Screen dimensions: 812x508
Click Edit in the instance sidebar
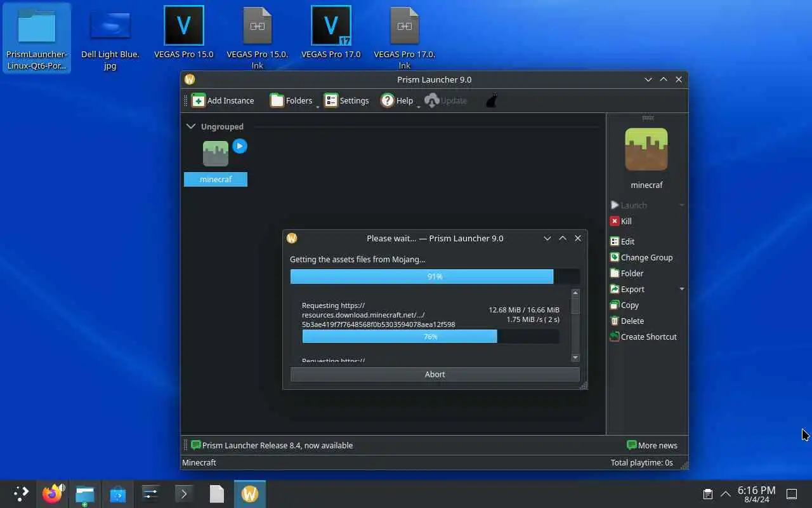pyautogui.click(x=622, y=241)
